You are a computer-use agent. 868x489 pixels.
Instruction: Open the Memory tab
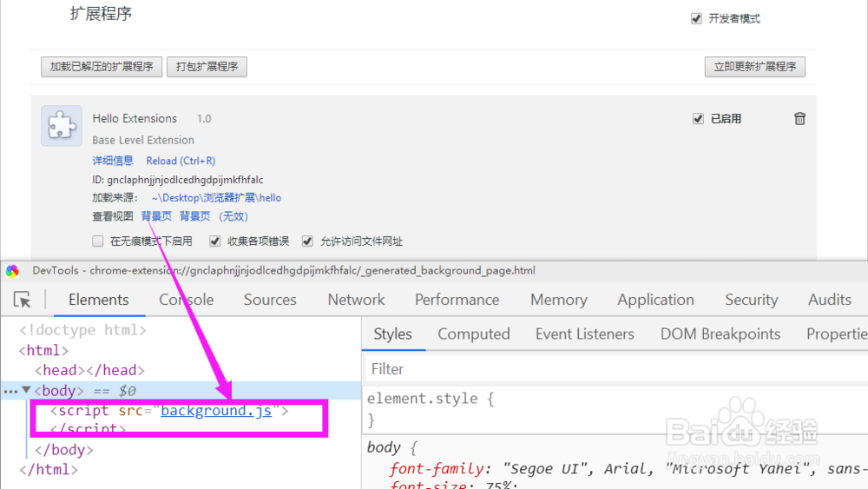click(x=558, y=300)
